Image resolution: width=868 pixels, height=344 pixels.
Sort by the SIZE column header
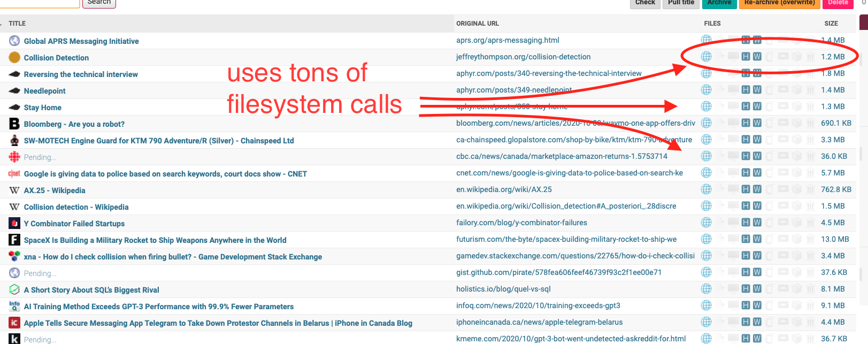831,24
